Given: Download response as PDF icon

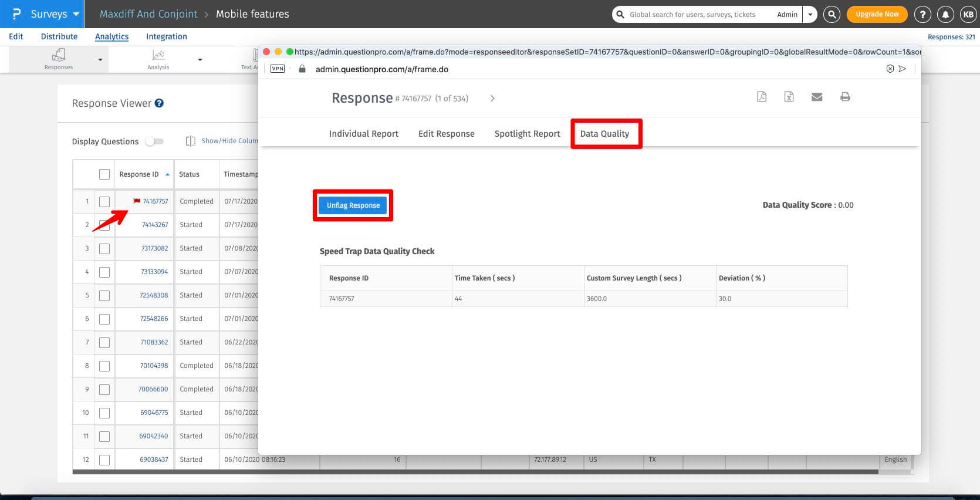Looking at the screenshot, I should [762, 97].
